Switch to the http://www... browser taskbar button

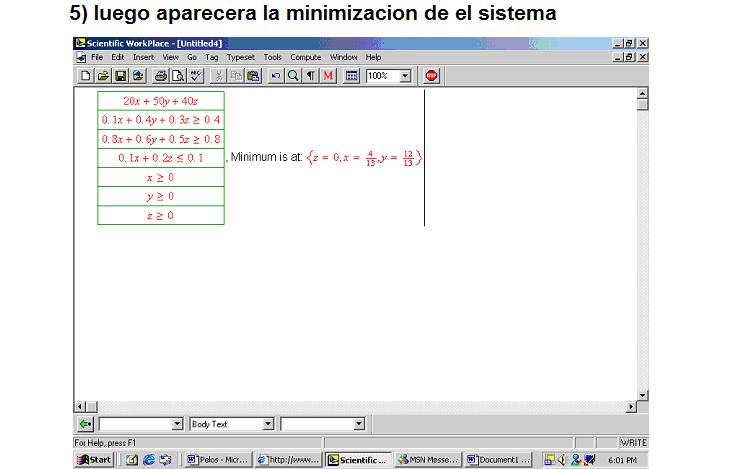click(288, 460)
